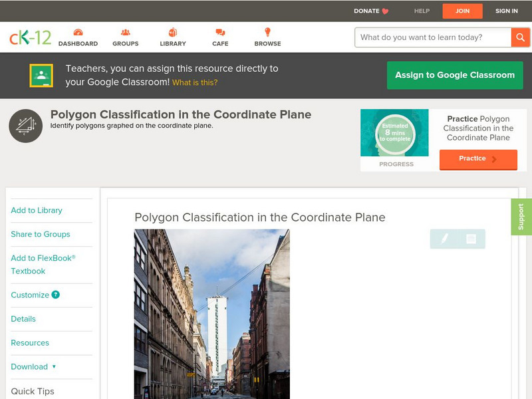532x399 pixels.
Task: Open the 'What is this?' link
Action: (195, 82)
